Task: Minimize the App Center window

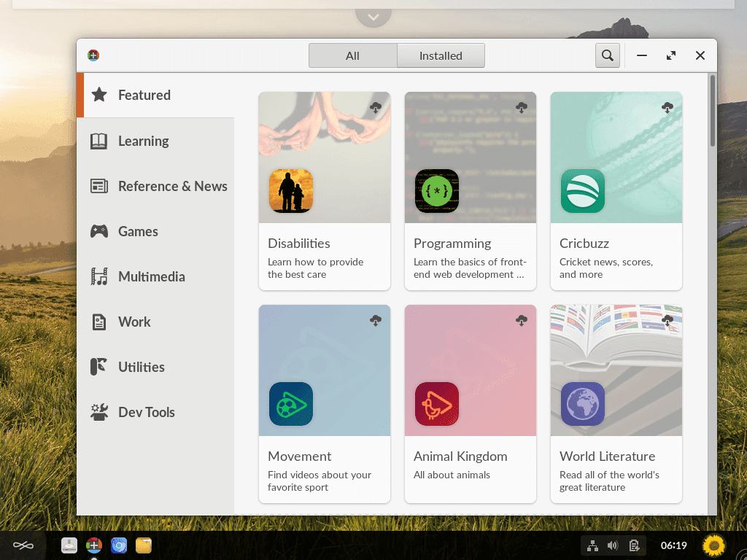Action: pos(642,55)
